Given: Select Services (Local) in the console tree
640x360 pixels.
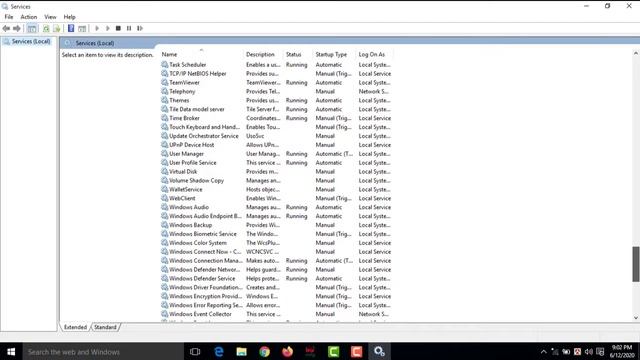Looking at the screenshot, I should click(31, 42).
